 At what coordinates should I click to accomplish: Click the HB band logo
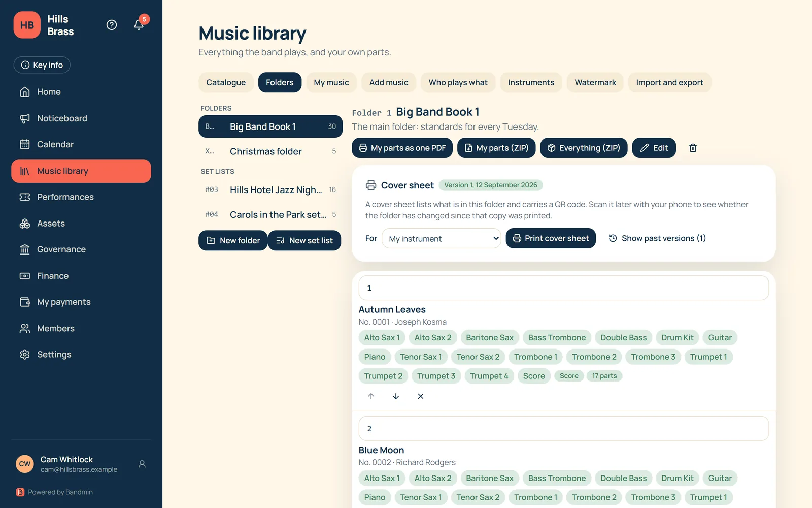[x=27, y=25]
